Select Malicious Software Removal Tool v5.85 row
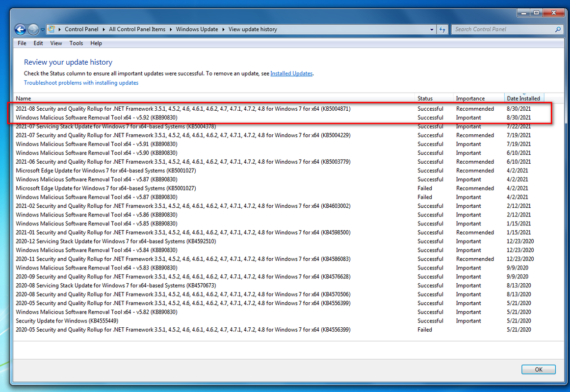The width and height of the screenshot is (570, 392). click(279, 223)
